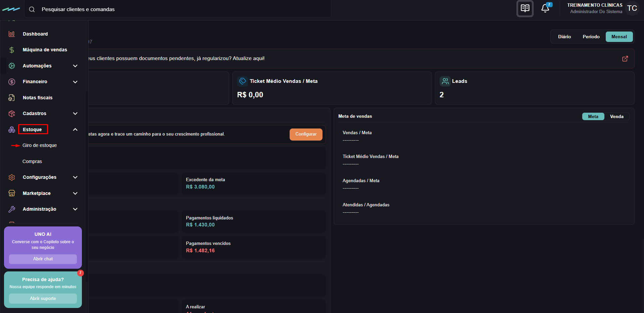Click Abrir chat in UNO AI card
This screenshot has width=644, height=313.
[x=43, y=259]
